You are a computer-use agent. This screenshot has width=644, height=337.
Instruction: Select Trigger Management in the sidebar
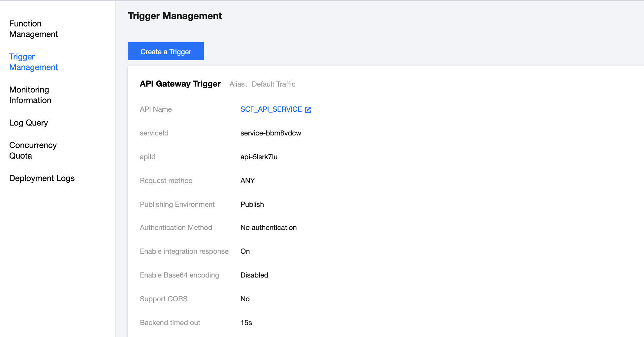click(33, 62)
